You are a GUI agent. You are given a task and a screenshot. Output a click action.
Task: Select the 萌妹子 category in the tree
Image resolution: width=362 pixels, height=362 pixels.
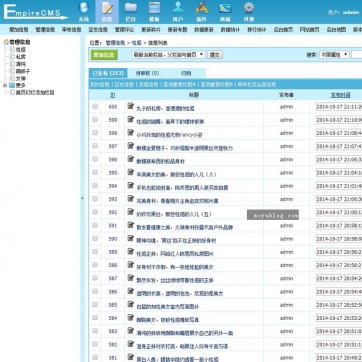(x=23, y=71)
